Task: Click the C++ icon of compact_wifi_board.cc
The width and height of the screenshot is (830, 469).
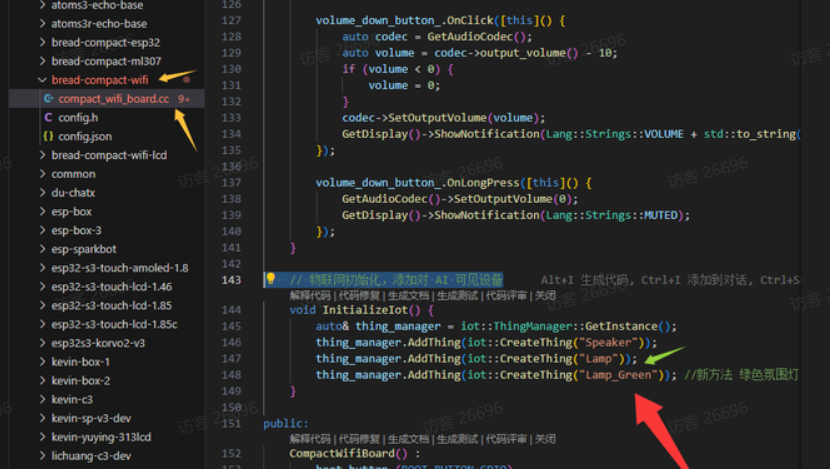Action: [49, 98]
